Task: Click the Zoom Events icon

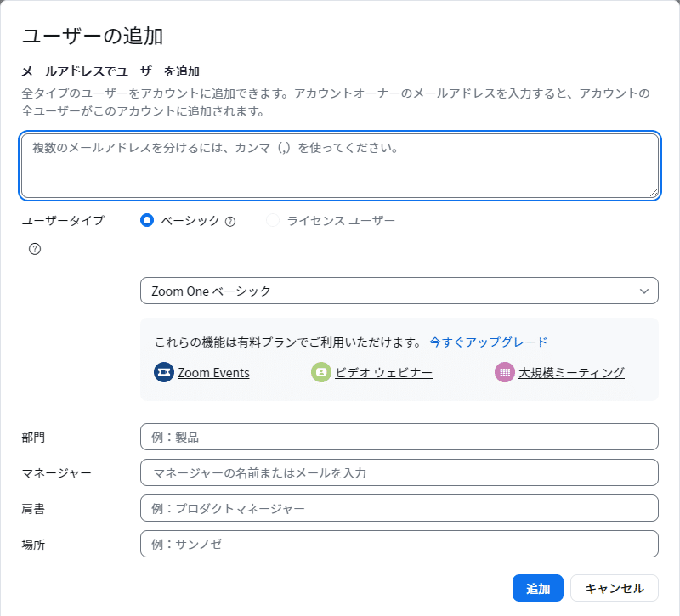Action: (164, 372)
